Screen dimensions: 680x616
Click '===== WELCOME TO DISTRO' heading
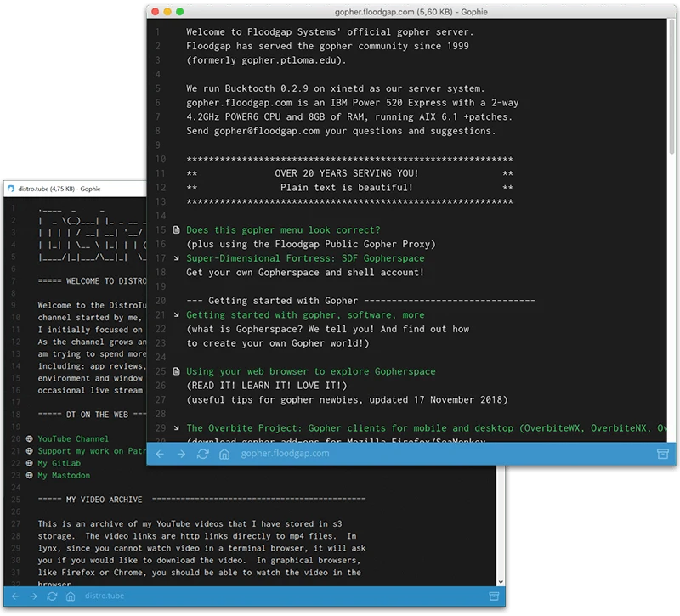pyautogui.click(x=92, y=281)
